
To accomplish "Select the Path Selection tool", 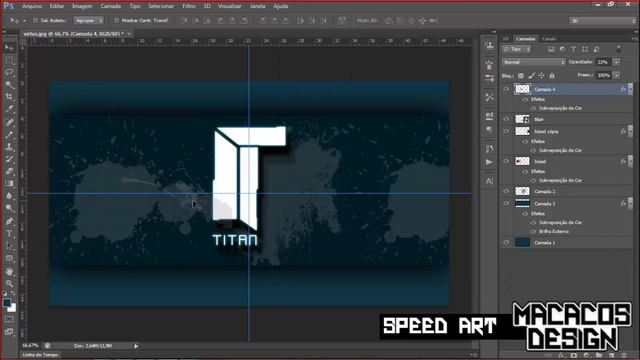I will point(9,246).
